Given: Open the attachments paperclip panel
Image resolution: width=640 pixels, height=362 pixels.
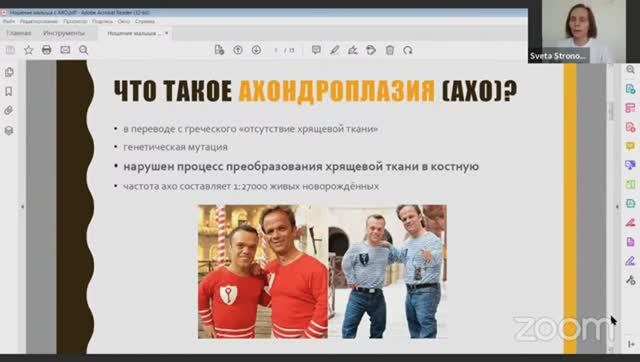Looking at the screenshot, I should pos(9,110).
